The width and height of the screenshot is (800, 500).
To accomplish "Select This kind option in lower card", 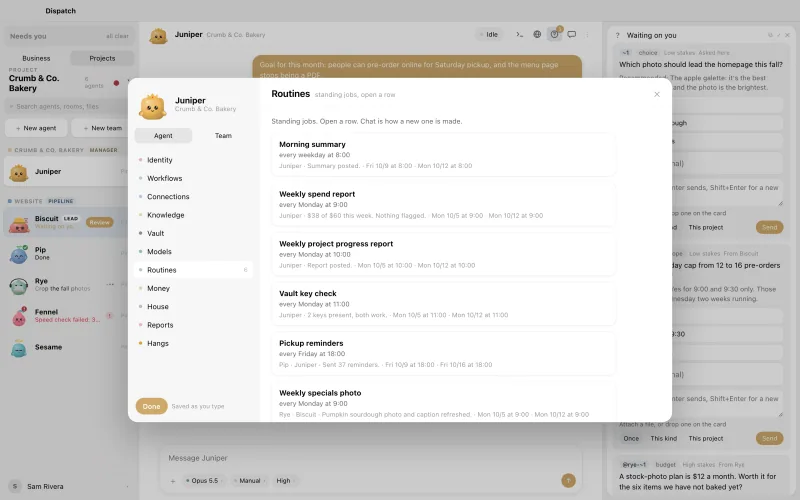I will coord(663,438).
